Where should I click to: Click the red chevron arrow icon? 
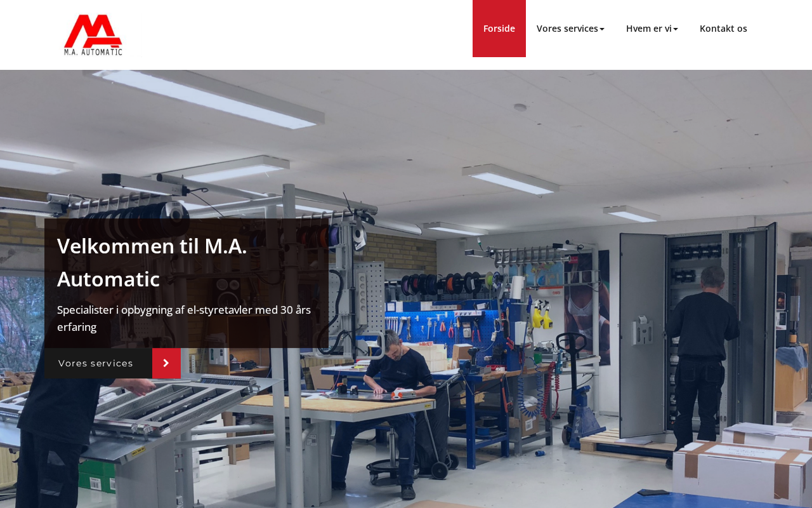(167, 363)
